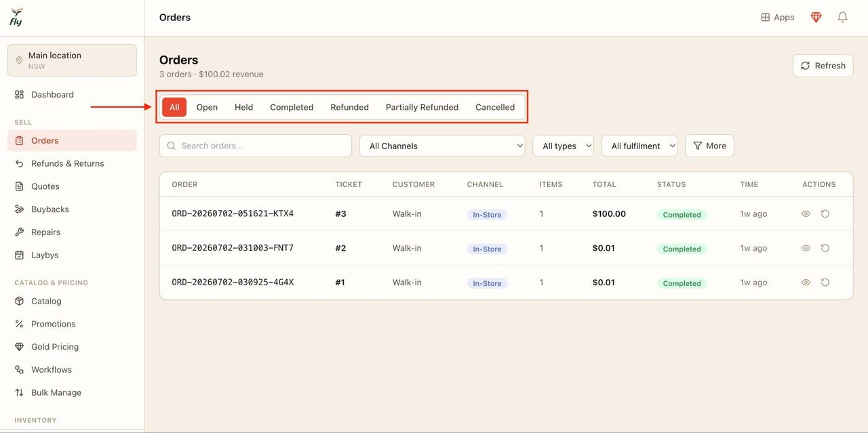Click the Buybacks icon in sidebar
Image resolution: width=868 pixels, height=433 pixels.
coord(19,209)
